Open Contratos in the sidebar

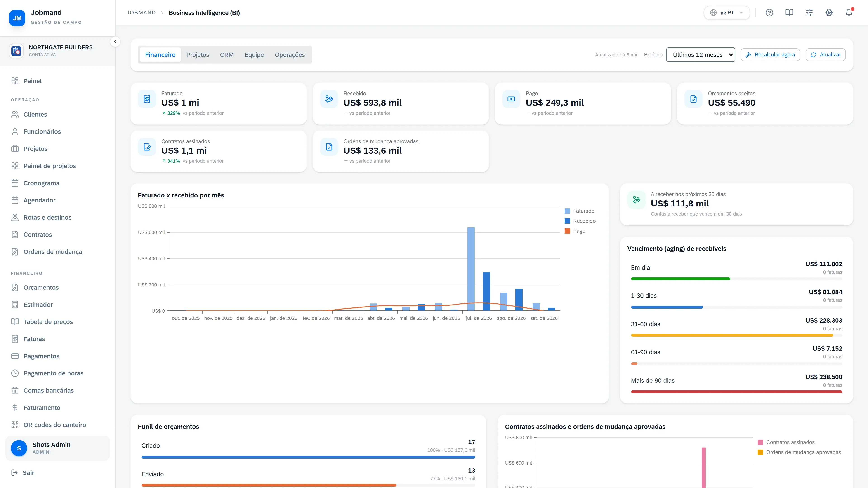click(58, 235)
